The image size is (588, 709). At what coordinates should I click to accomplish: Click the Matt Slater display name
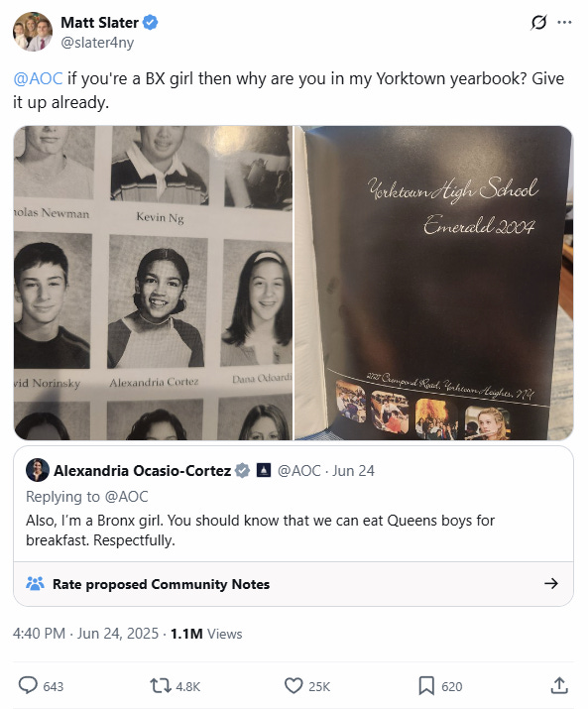pyautogui.click(x=99, y=22)
